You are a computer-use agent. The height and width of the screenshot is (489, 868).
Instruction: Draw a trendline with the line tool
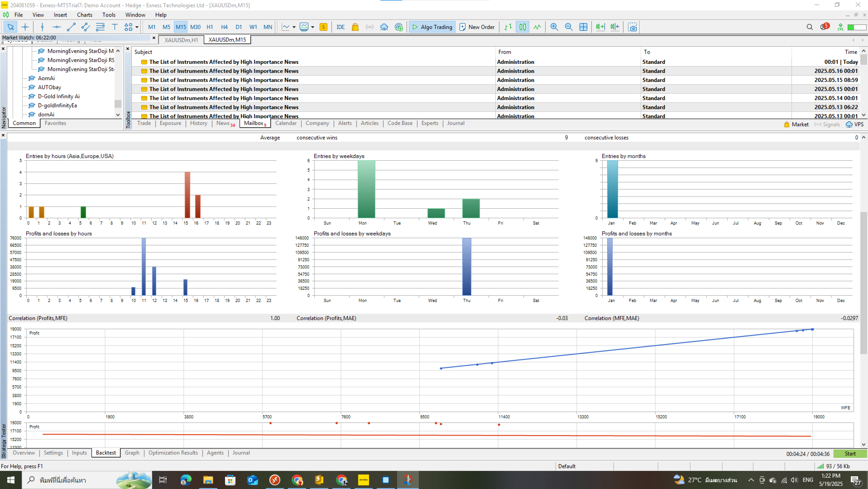[71, 27]
